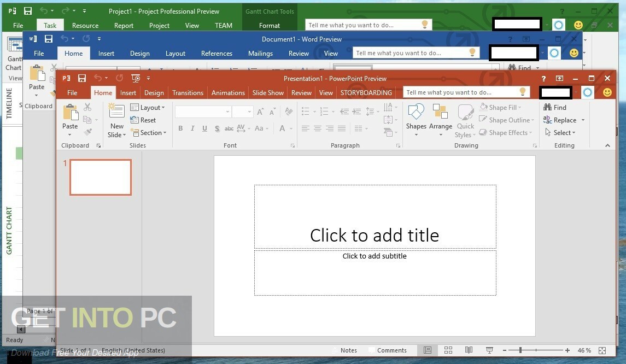Screen dimensions: 626x364
Task: Open Comments from PowerPoint status bar
Action: pos(387,350)
